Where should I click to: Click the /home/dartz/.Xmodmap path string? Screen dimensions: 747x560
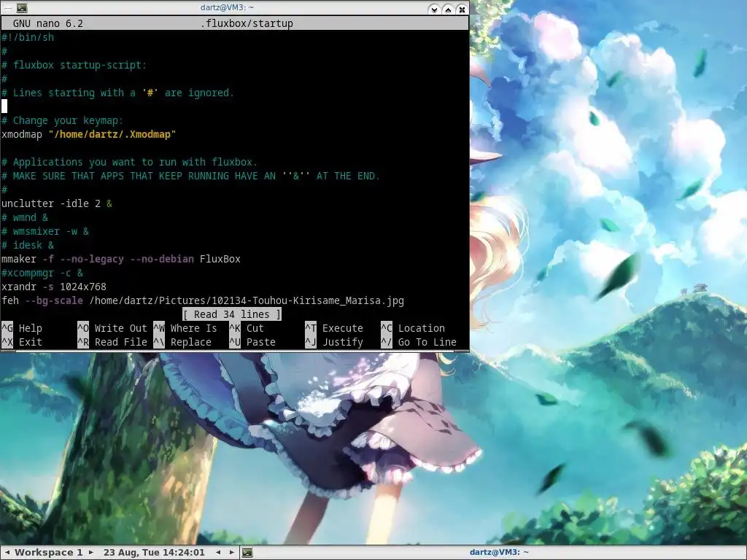click(x=112, y=134)
